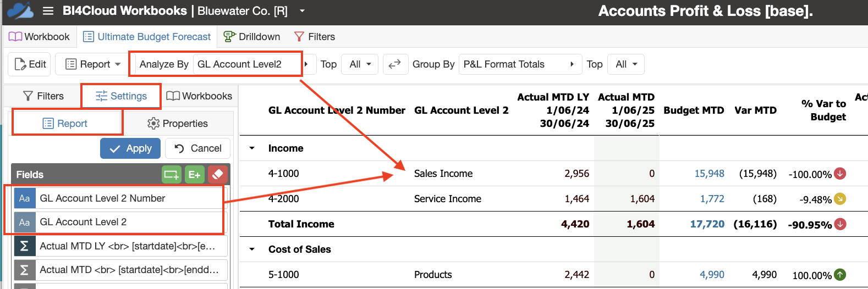Click the green E+ expression icon
The width and height of the screenshot is (868, 289).
(194, 175)
